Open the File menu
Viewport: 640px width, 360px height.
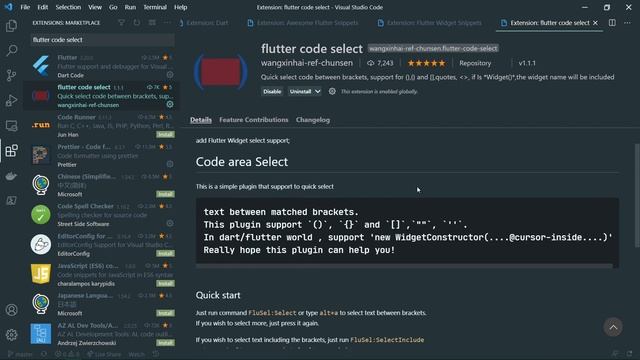pyautogui.click(x=25, y=7)
